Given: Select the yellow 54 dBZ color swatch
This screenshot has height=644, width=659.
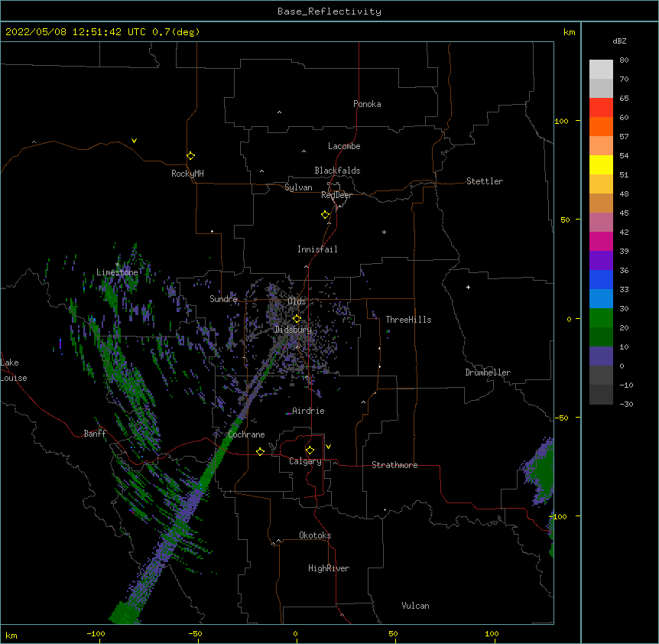Looking at the screenshot, I should coord(601,164).
